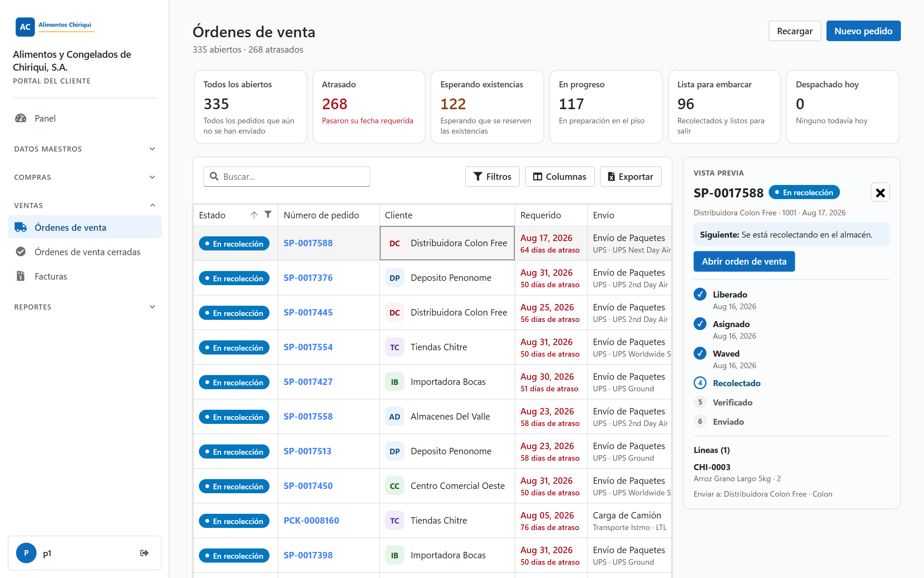Expand the Datos Maestros section
The height and width of the screenshot is (578, 924).
(84, 149)
